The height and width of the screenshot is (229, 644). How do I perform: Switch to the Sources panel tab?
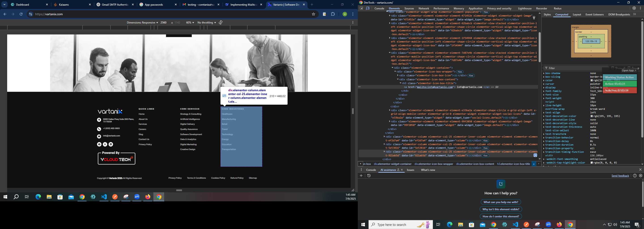tap(409, 8)
